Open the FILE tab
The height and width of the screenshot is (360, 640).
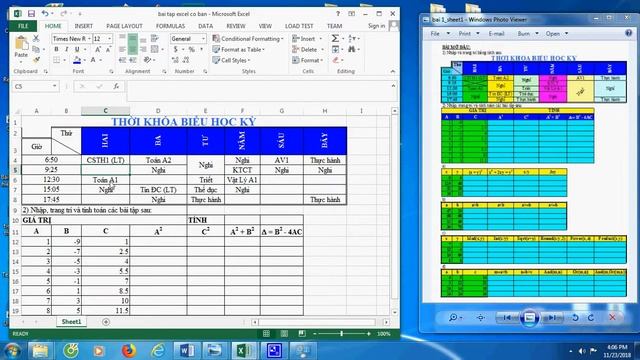tap(23, 26)
